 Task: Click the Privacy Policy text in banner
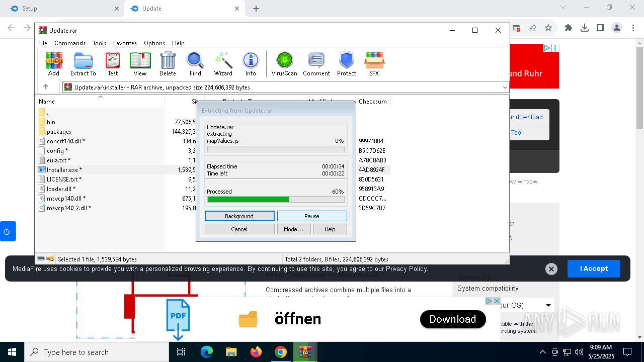point(407,269)
